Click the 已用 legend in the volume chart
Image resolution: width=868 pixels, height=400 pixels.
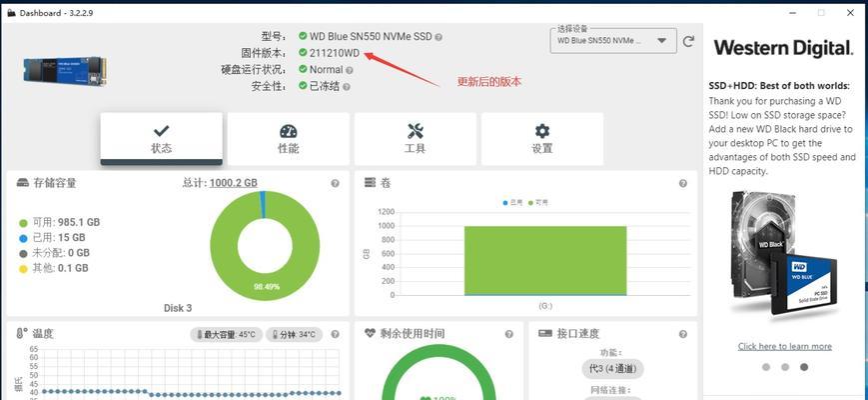[512, 203]
